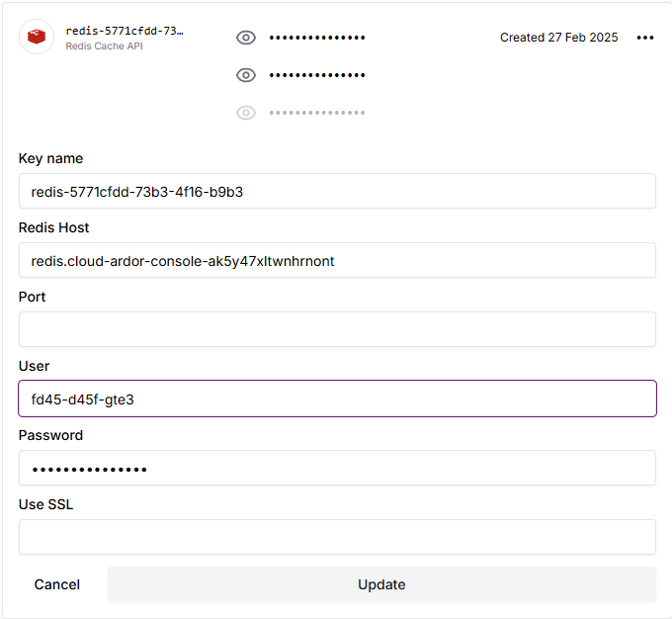The image size is (672, 619).
Task: Click the empty Use SSL field
Action: click(x=337, y=537)
